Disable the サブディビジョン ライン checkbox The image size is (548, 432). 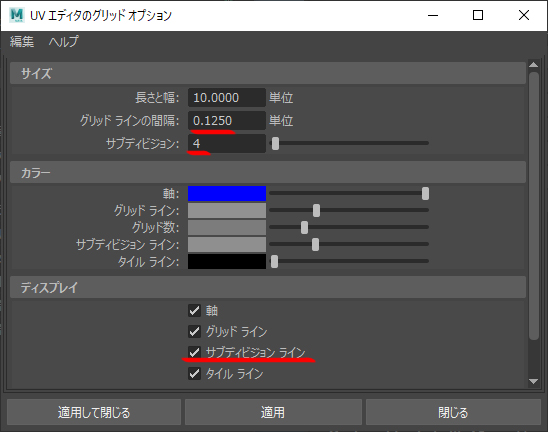tap(194, 352)
